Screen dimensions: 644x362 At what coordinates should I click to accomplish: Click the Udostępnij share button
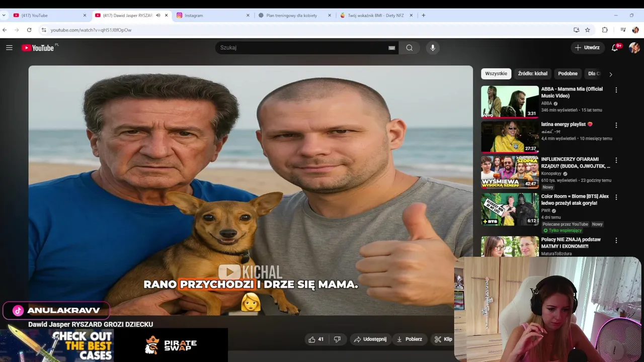(x=370, y=339)
